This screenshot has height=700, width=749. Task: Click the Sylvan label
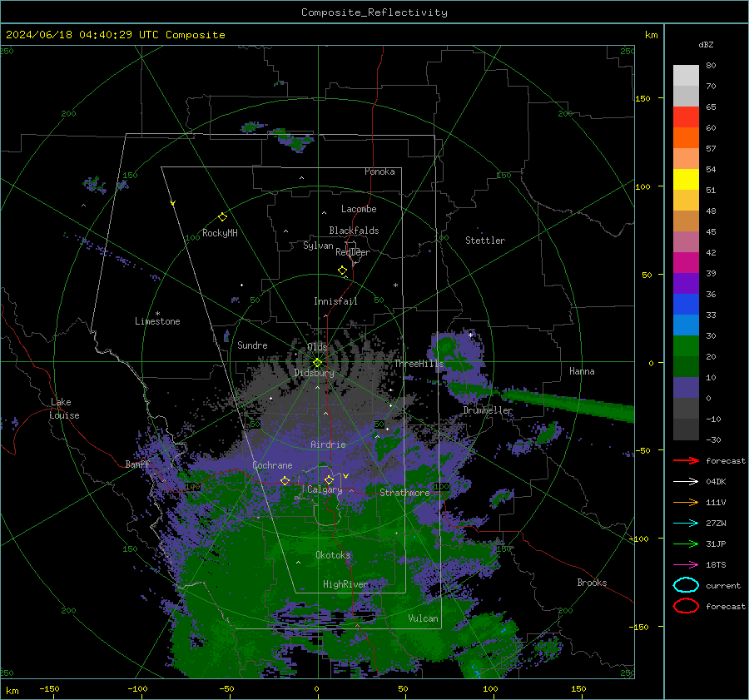click(x=318, y=246)
